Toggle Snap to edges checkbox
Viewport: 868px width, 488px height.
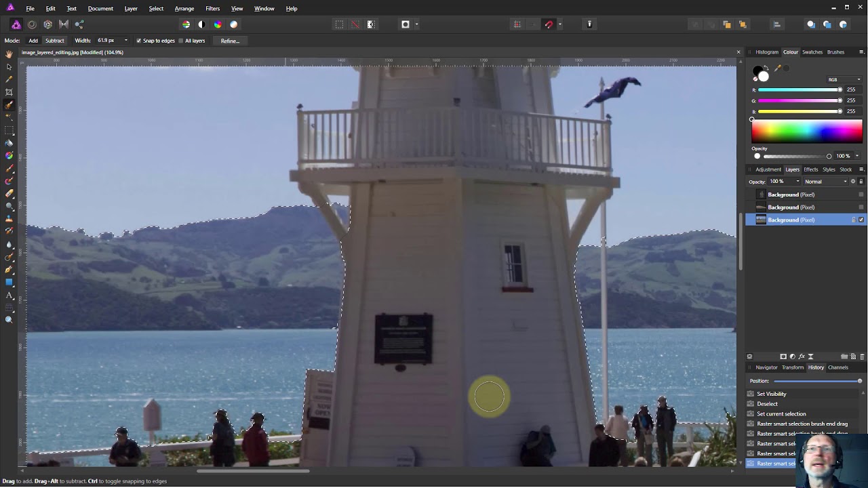(138, 41)
